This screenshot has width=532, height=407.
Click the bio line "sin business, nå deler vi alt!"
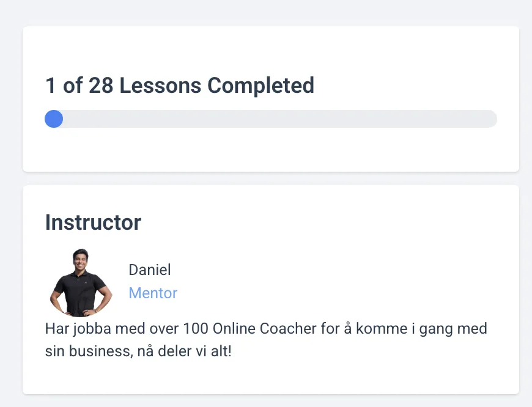(x=138, y=351)
